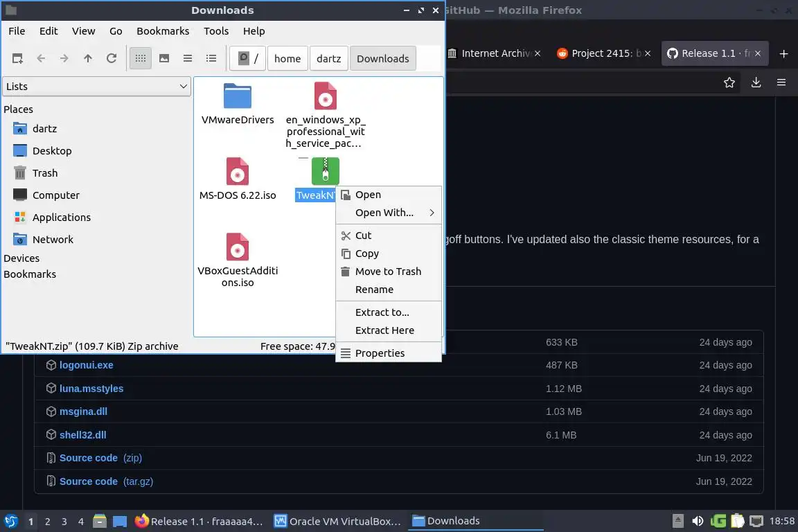Click the Downloads path segment button

tap(382, 59)
